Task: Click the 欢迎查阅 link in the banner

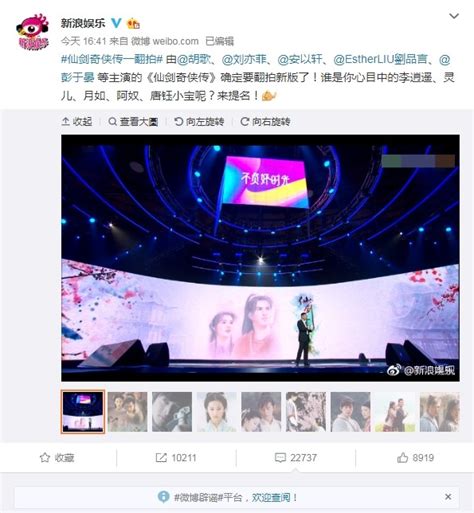Action: click(271, 497)
